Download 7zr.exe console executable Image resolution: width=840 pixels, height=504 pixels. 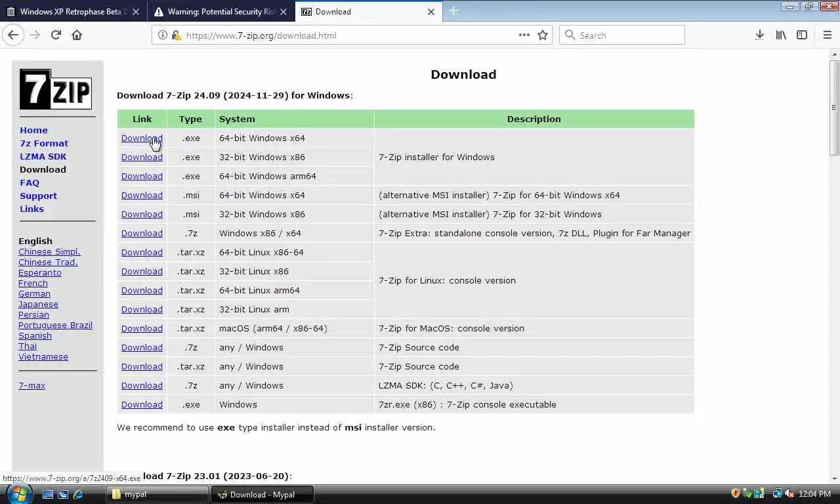pos(142,404)
